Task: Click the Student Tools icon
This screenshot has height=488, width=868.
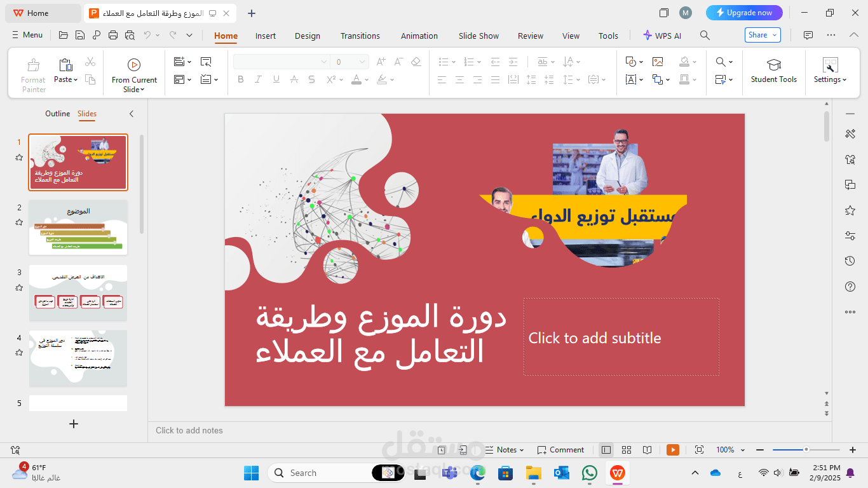Action: (x=773, y=71)
